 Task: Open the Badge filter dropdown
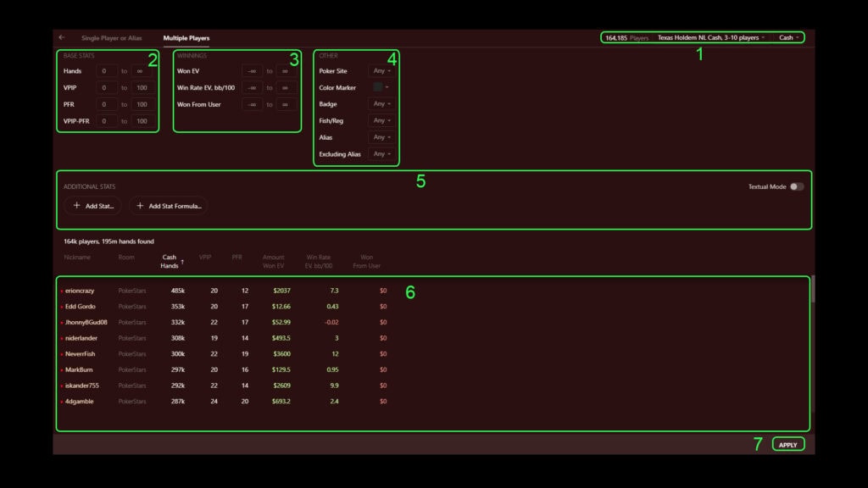click(x=381, y=104)
